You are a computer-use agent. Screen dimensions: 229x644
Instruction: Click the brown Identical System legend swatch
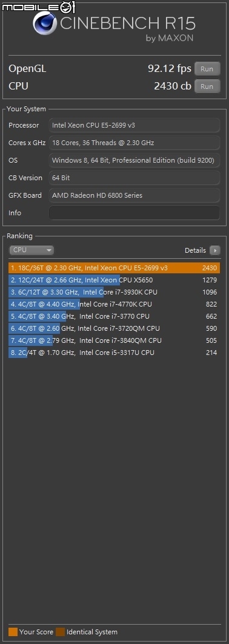click(x=61, y=632)
